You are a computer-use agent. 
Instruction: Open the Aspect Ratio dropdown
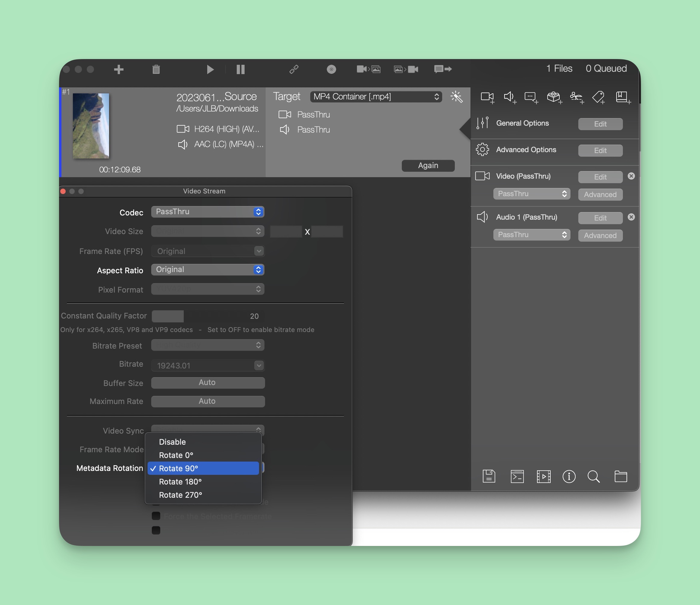208,270
